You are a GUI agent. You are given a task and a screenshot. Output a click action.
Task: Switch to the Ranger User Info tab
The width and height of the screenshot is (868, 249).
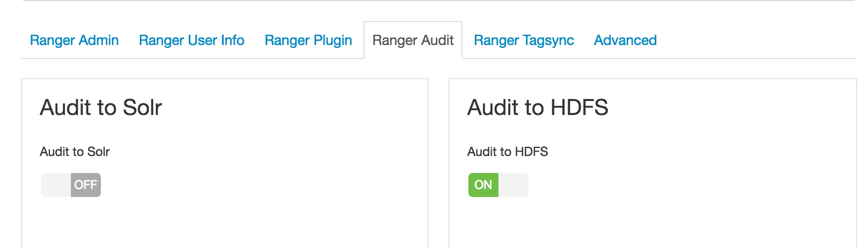pos(191,40)
